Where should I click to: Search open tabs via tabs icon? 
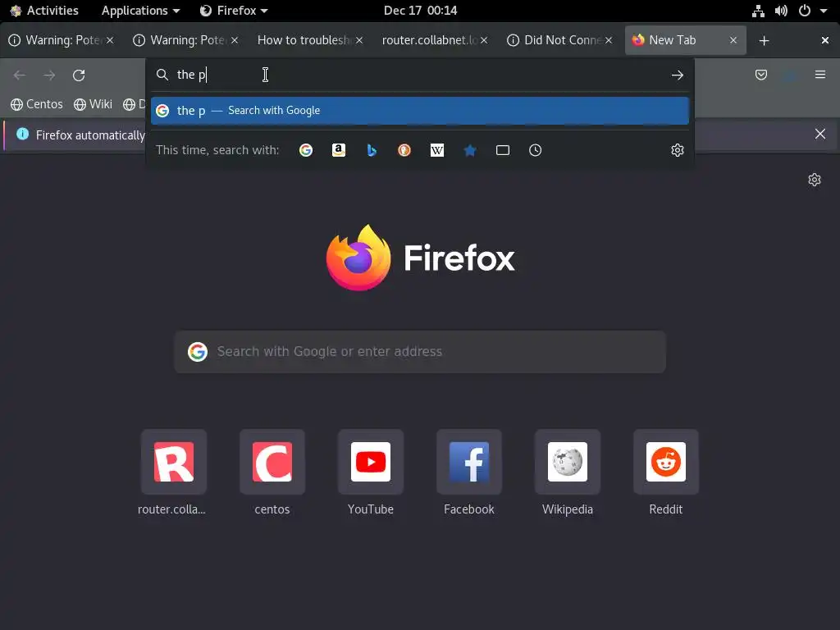click(x=503, y=150)
